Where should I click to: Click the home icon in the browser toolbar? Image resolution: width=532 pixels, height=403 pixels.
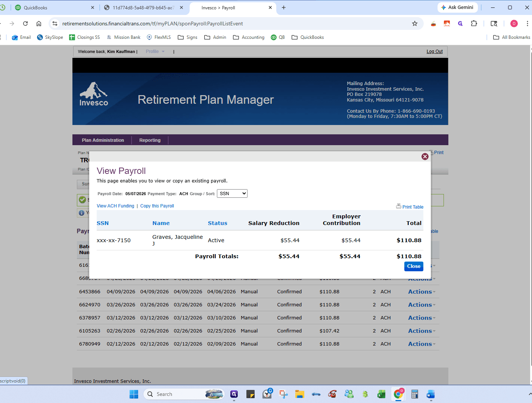[x=39, y=24]
